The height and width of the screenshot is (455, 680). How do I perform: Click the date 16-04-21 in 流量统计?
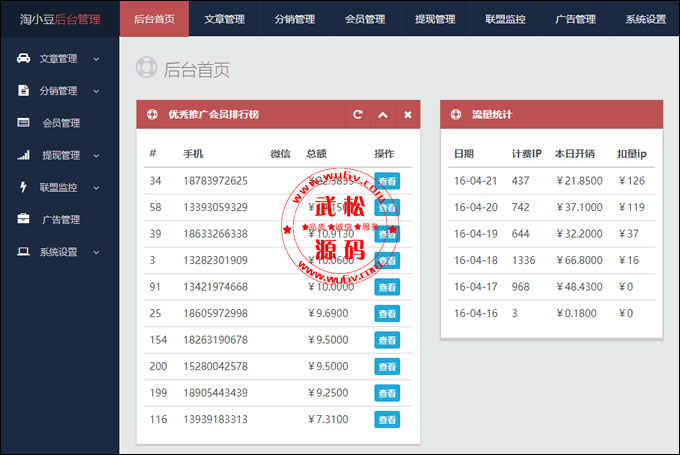pyautogui.click(x=475, y=181)
